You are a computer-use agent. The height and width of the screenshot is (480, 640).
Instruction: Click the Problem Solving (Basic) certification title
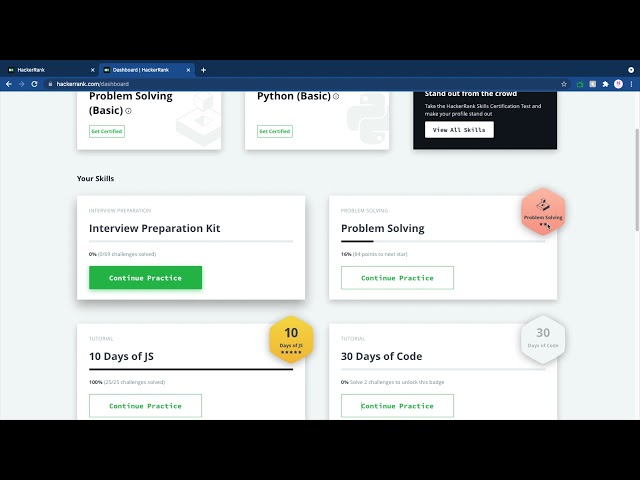coord(131,103)
